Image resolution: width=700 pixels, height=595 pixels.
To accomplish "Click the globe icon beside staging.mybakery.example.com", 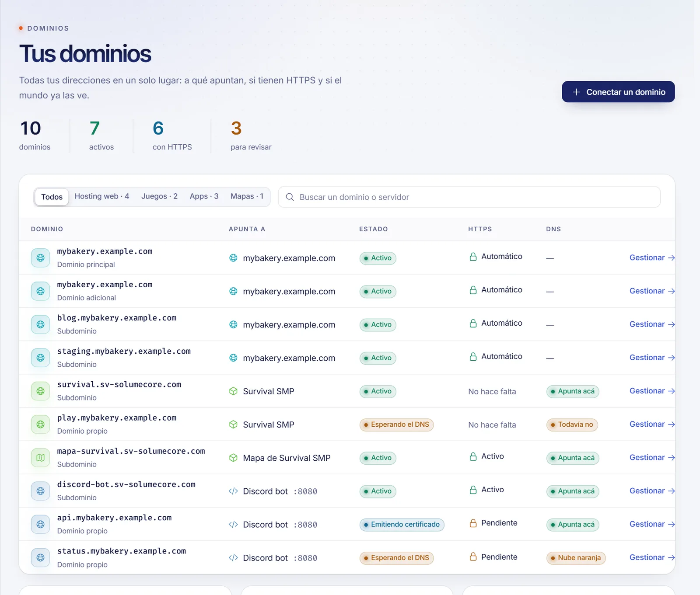I will pos(40,358).
